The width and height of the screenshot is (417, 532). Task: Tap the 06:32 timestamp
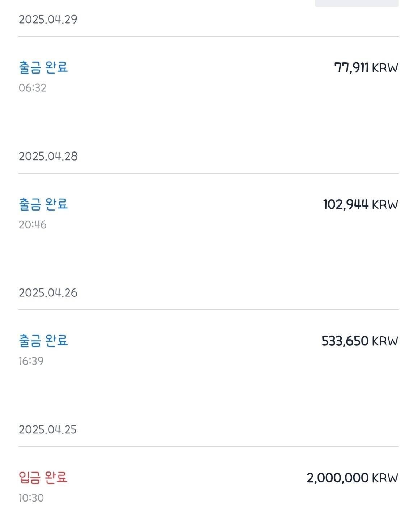[33, 88]
